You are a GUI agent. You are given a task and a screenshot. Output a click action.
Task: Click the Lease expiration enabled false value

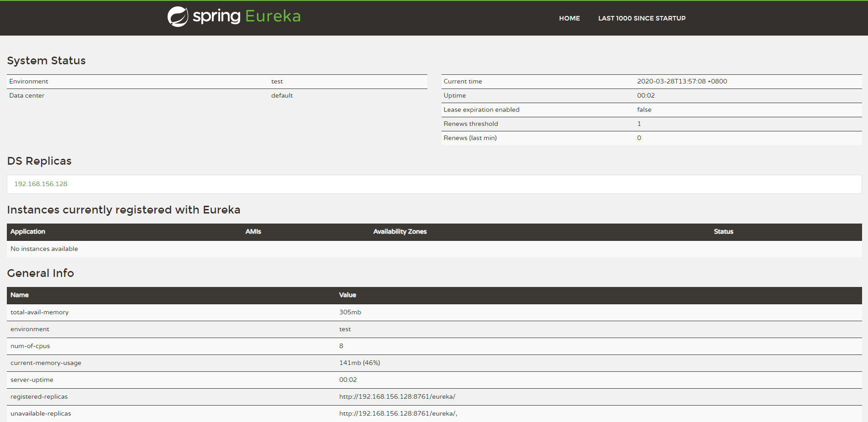tap(644, 110)
